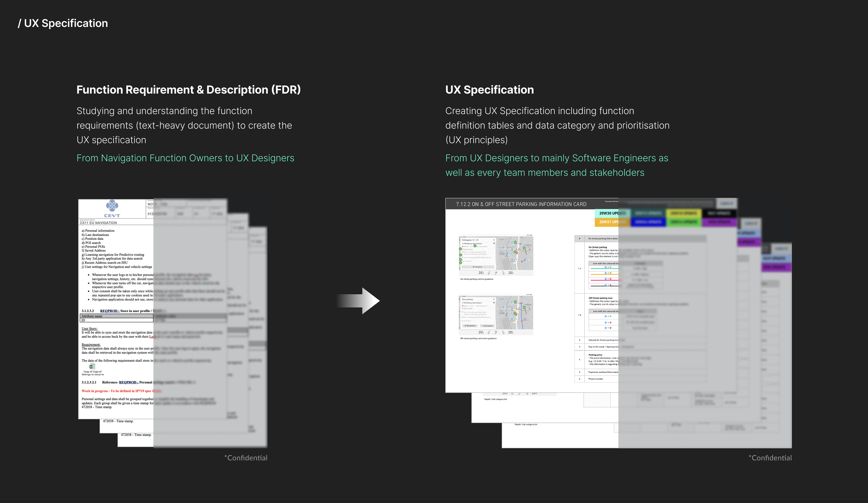The image size is (868, 503).
Task: Click the paragraph starting "Studying and understanding"
Action: (x=184, y=125)
